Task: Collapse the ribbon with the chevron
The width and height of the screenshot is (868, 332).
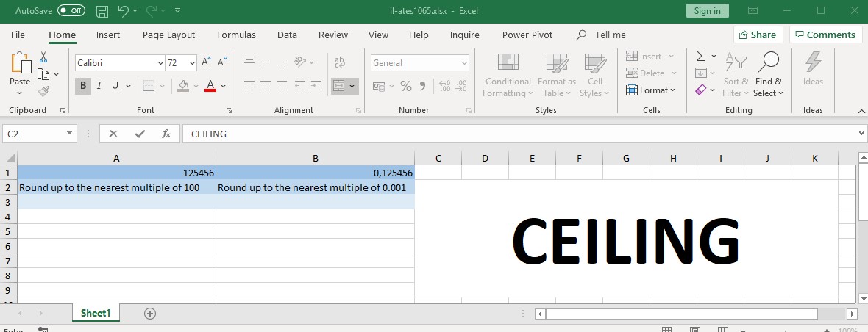Action: click(860, 110)
